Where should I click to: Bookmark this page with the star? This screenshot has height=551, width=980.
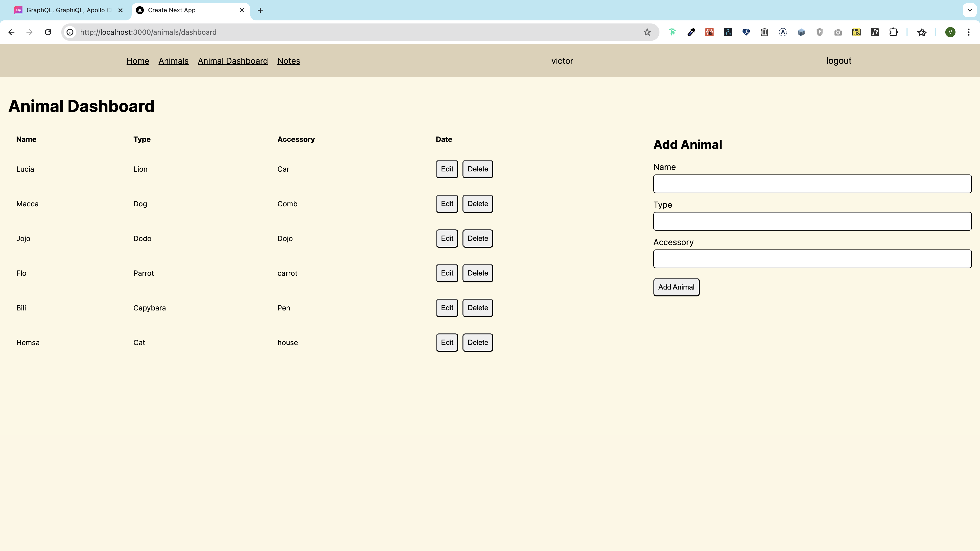coord(647,32)
